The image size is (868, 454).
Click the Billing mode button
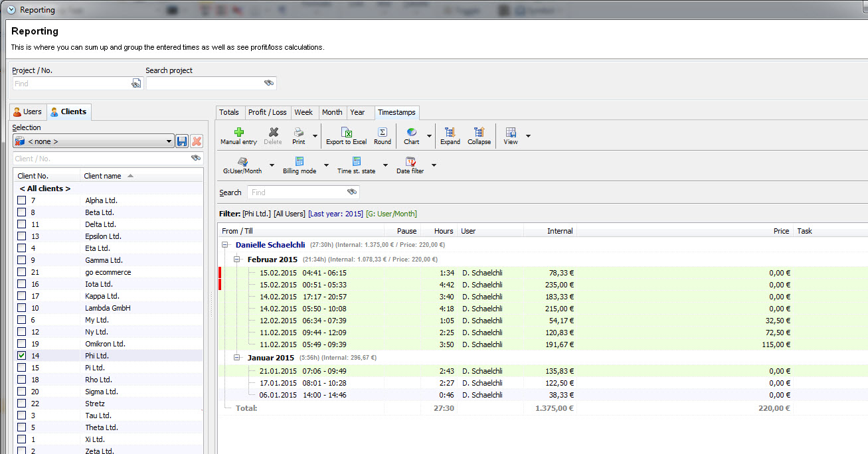300,165
